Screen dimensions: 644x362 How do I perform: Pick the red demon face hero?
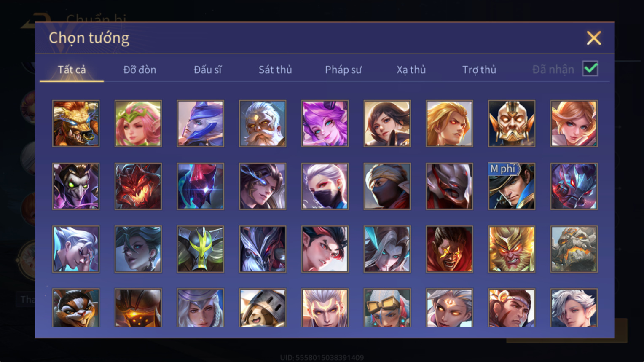coord(138,186)
